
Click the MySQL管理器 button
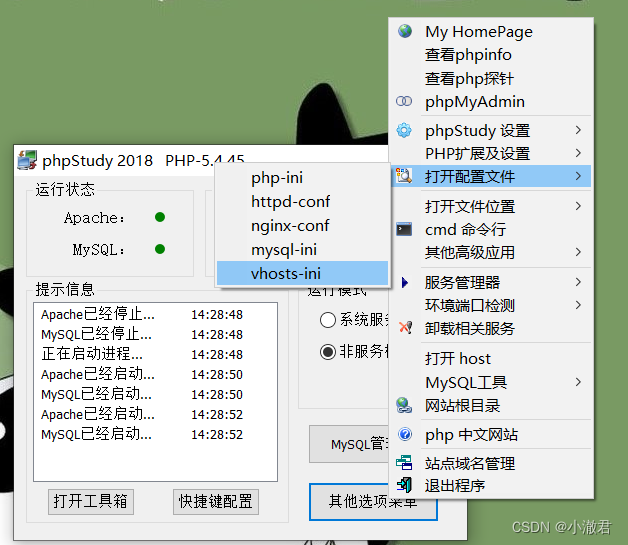tap(349, 444)
